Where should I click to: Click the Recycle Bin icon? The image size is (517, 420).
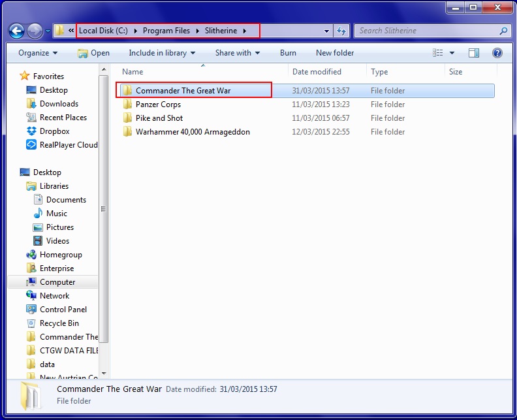click(x=31, y=323)
